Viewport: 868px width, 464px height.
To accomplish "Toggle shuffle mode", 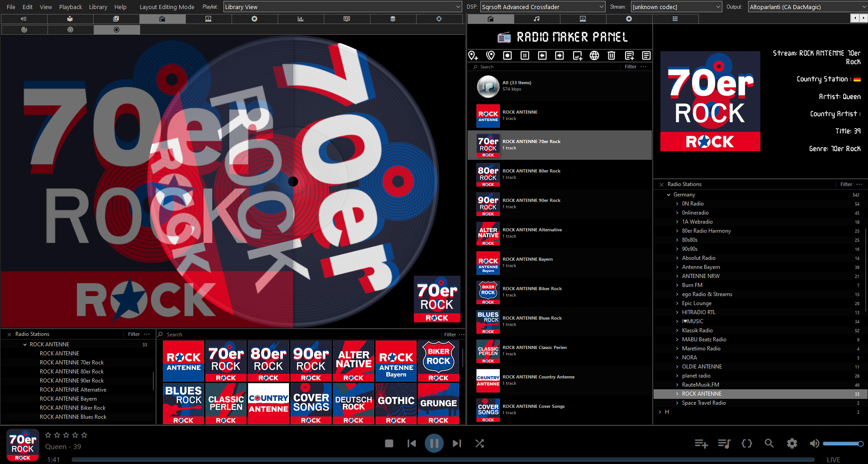I will (x=479, y=444).
